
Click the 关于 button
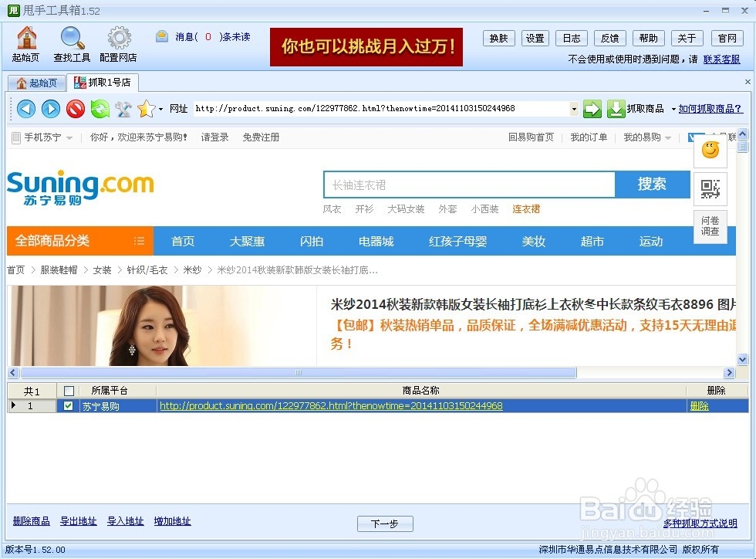click(x=687, y=38)
